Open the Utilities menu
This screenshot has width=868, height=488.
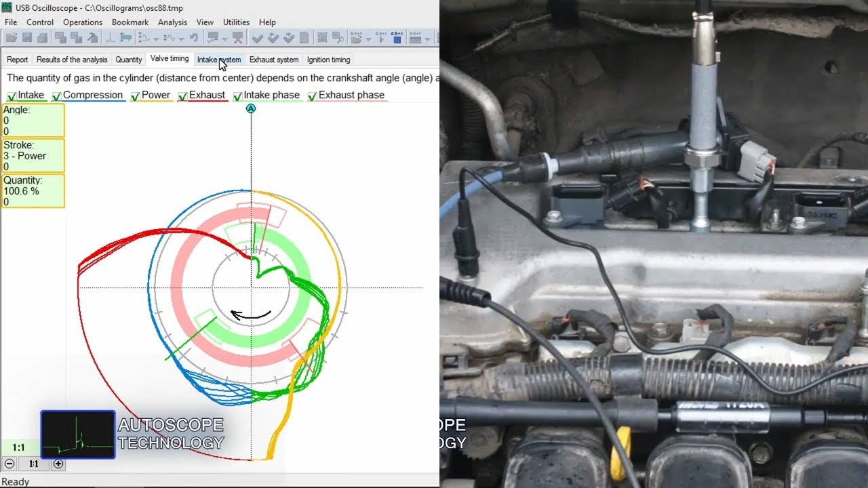(x=236, y=22)
